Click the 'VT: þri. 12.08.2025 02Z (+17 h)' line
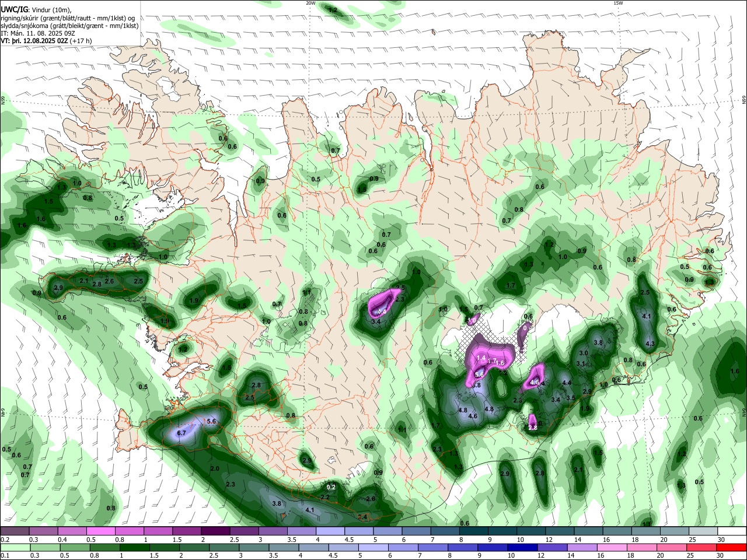747x560 pixels. (46, 41)
